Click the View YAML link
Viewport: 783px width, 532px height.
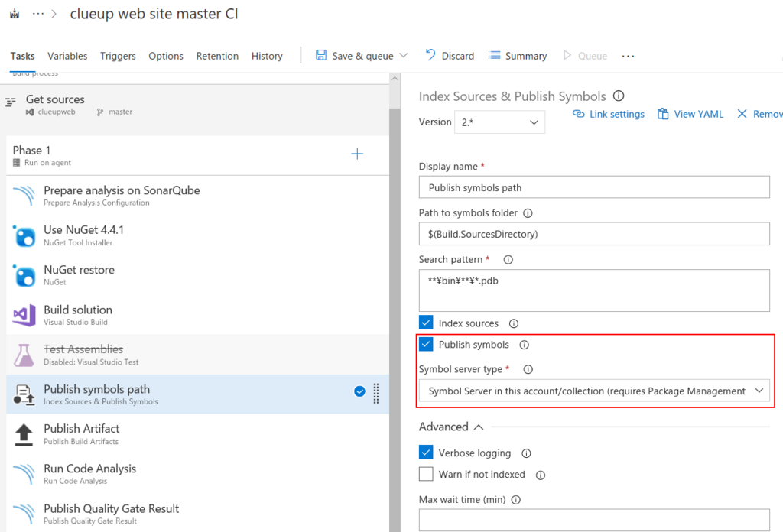click(690, 115)
